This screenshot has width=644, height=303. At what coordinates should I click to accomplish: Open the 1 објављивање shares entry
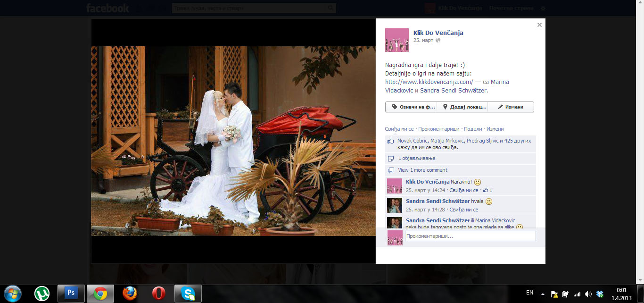(417, 158)
